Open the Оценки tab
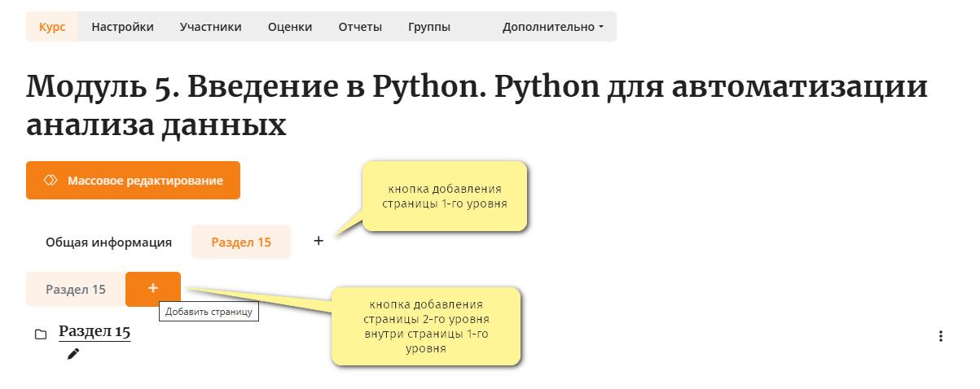The height and width of the screenshot is (389, 980). [x=290, y=26]
